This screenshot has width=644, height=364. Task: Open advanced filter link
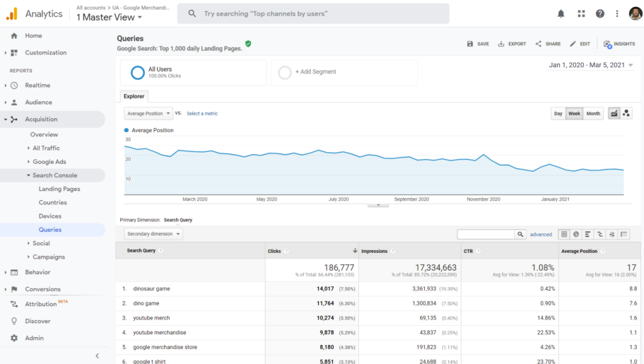tap(541, 234)
